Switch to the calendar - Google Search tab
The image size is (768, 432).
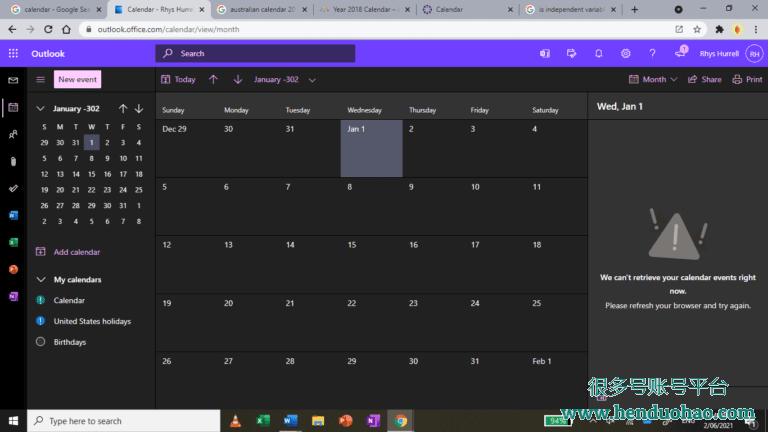(56, 9)
